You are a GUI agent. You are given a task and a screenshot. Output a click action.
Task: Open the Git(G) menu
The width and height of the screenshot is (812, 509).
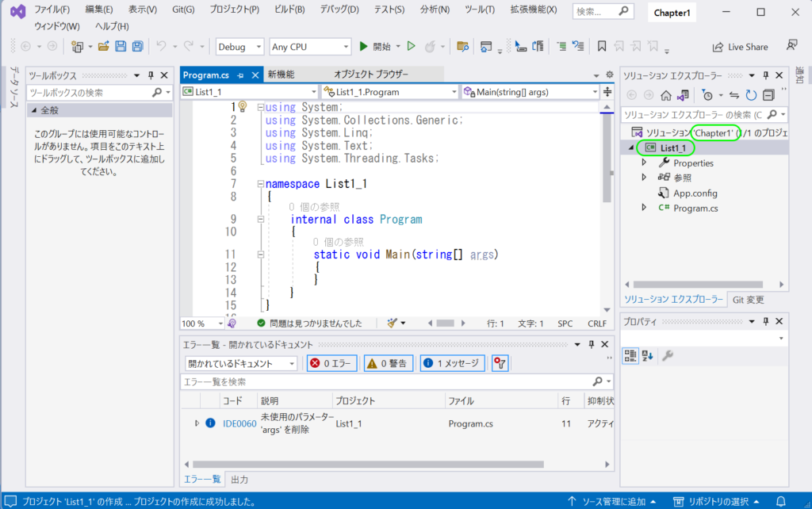coord(182,9)
